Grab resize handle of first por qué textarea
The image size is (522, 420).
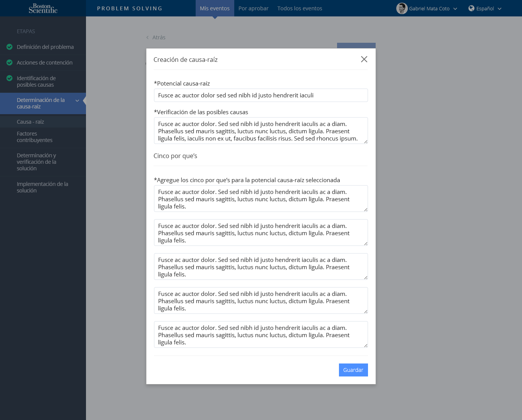366,210
